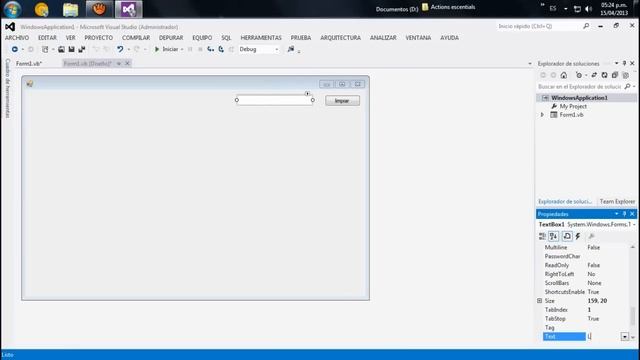Switch to the Team Explorer tab
This screenshot has height=360, width=640.
[617, 202]
